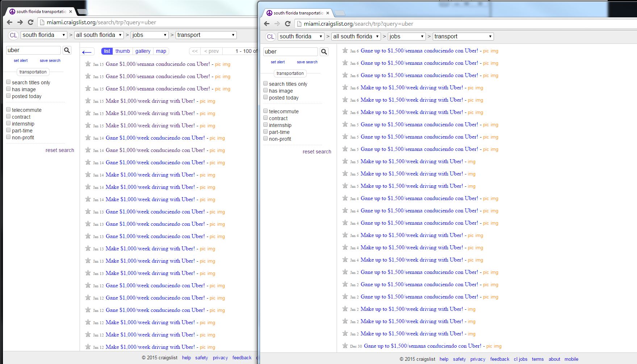Check 'telecommute' in left window
637x364 pixels.
tap(8, 110)
